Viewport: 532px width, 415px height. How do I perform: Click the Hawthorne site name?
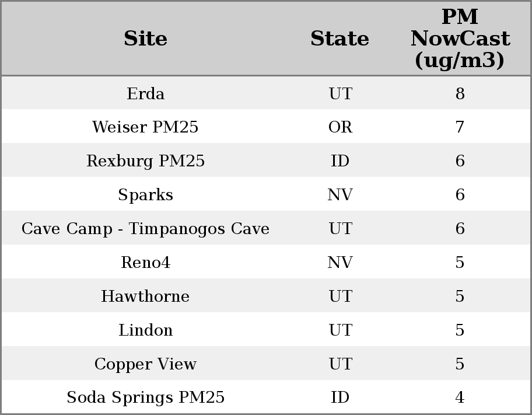pyautogui.click(x=145, y=297)
